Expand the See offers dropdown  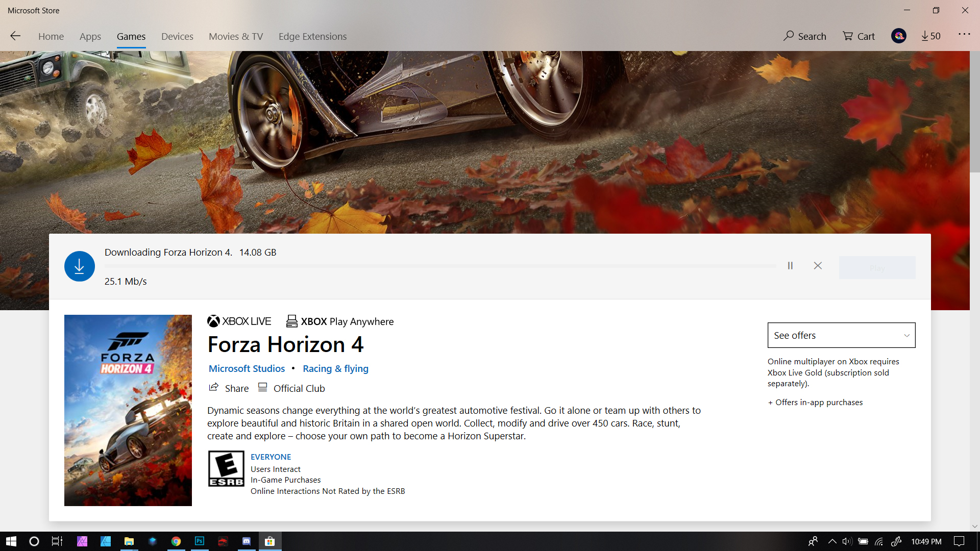[841, 335]
